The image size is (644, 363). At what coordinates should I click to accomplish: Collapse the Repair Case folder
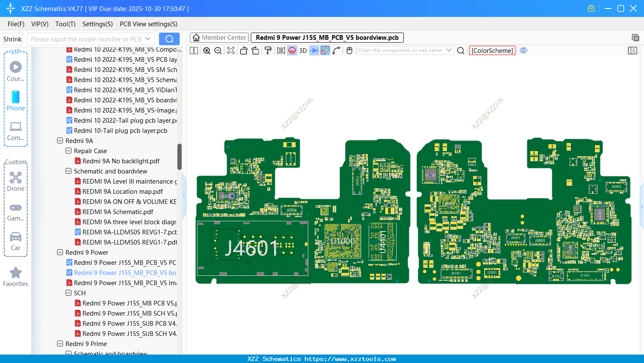point(68,151)
